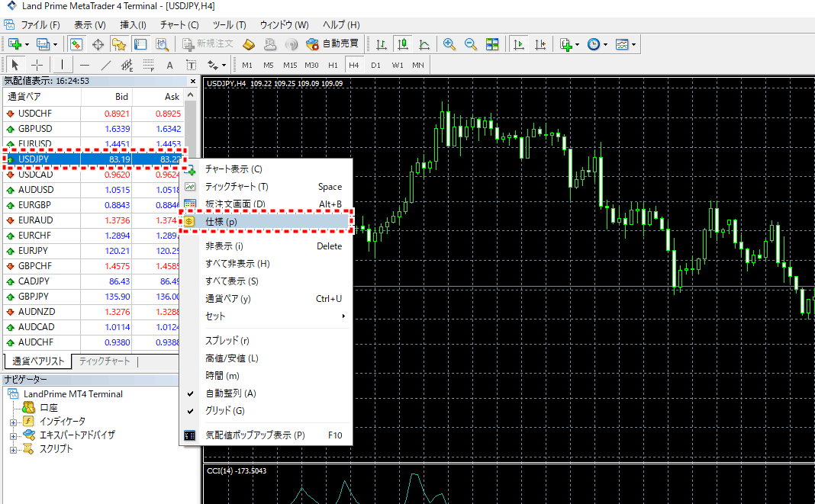The height and width of the screenshot is (504, 815).
Task: Open the arrows tool dropdown arrow
Action: point(224,66)
